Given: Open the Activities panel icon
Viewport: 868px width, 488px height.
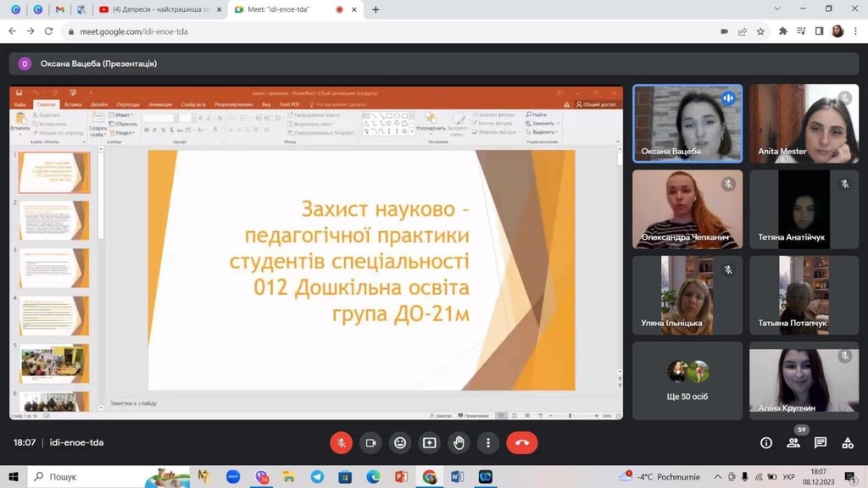Looking at the screenshot, I should pyautogui.click(x=848, y=442).
